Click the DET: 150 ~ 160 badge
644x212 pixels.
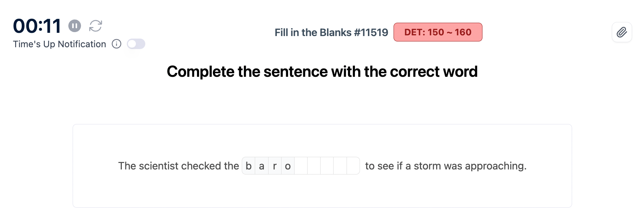click(438, 32)
